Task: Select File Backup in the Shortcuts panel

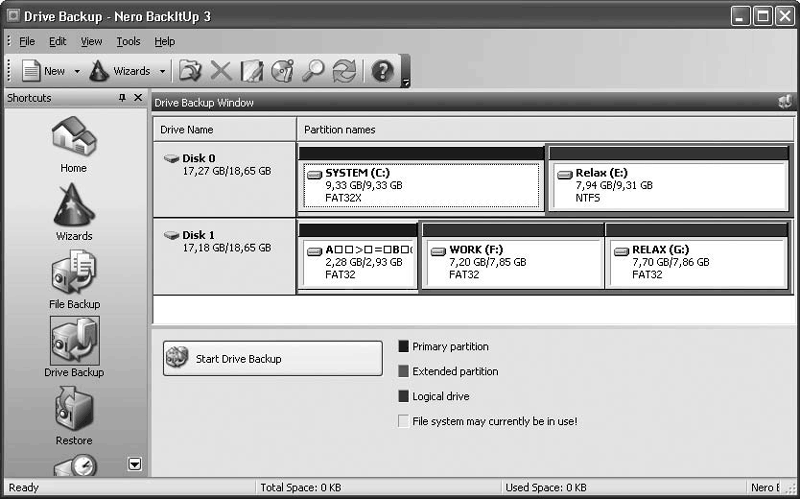Action: coord(74,273)
